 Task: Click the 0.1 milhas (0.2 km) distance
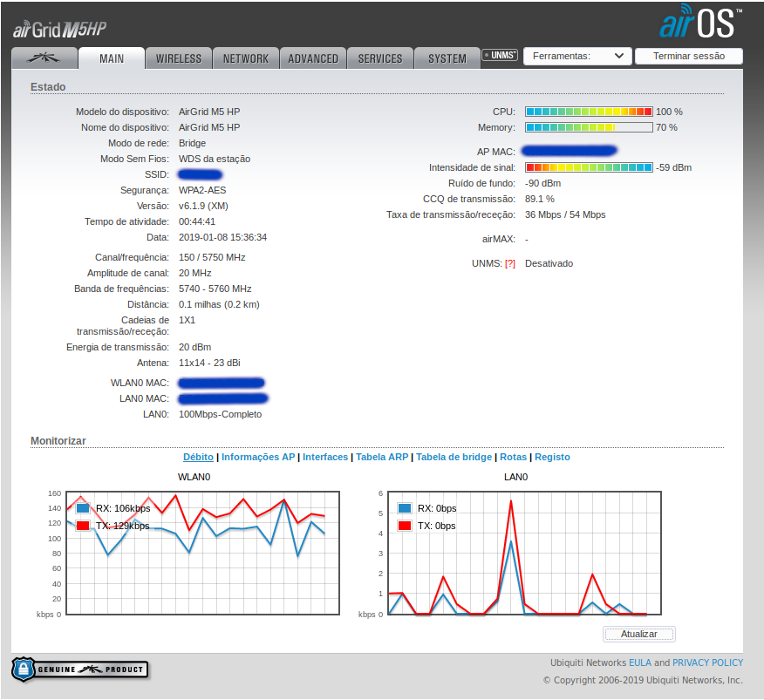click(219, 304)
